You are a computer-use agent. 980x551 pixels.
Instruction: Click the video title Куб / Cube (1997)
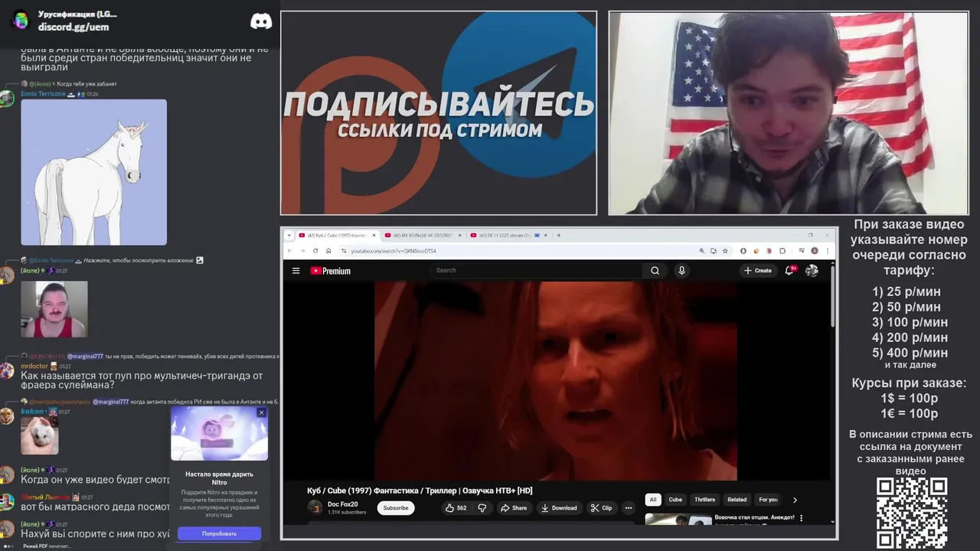[420, 491]
